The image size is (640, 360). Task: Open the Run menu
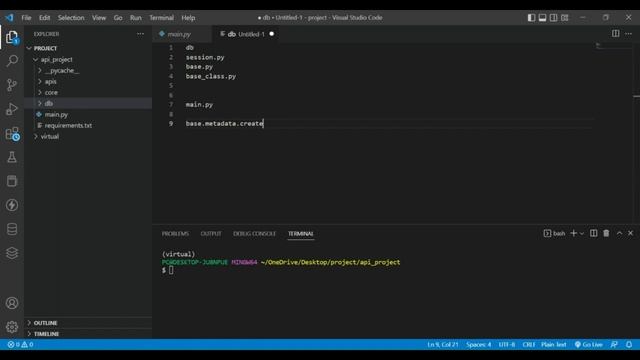136,18
